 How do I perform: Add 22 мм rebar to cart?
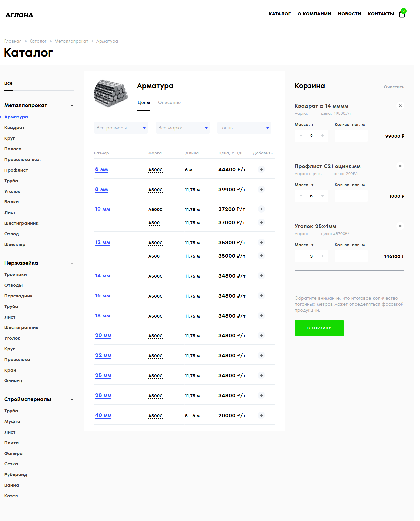coord(261,355)
